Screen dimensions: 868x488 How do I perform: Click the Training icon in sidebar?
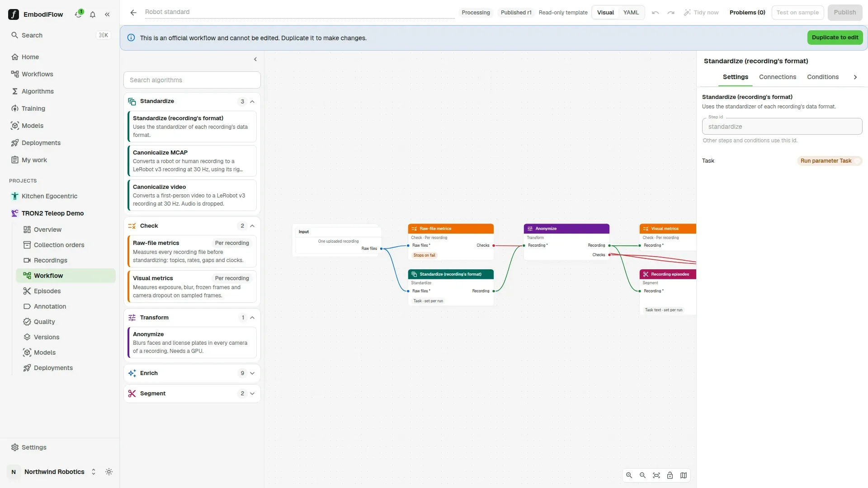15,108
